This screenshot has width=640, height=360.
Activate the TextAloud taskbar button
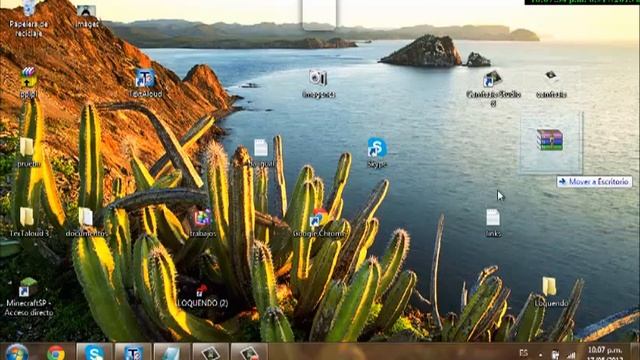tap(133, 352)
